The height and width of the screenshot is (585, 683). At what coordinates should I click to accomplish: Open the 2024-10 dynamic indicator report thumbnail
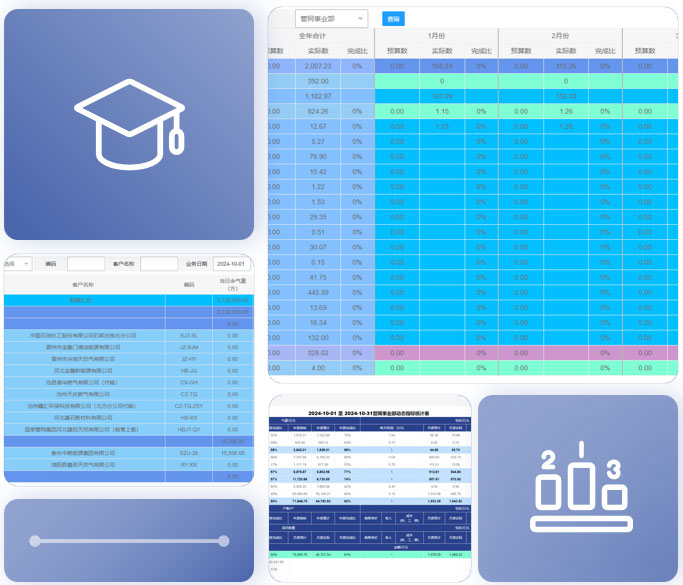(367, 487)
